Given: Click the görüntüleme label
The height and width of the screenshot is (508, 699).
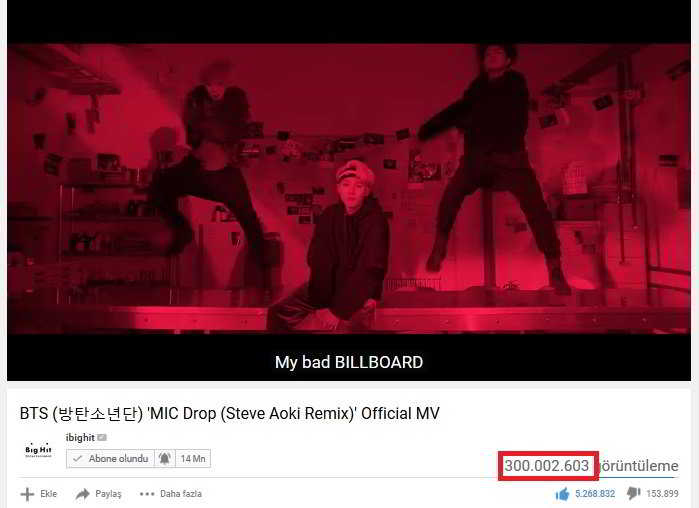Looking at the screenshot, I should 639,466.
